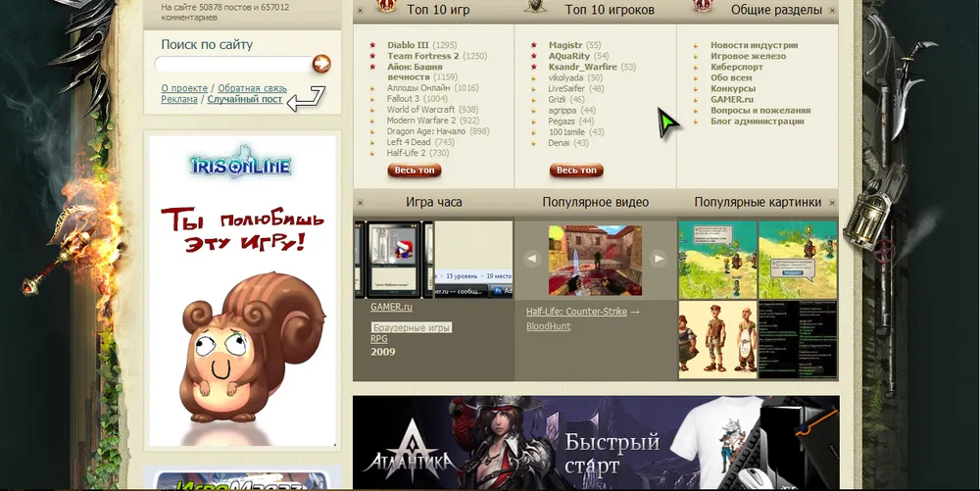The image size is (980, 491).
Task: Open Новости индустрии section
Action: [755, 45]
